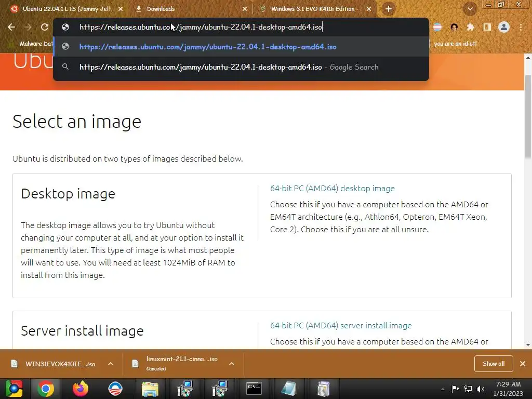Reload the current page
Viewport: 532px width, 399px height.
coord(45,27)
